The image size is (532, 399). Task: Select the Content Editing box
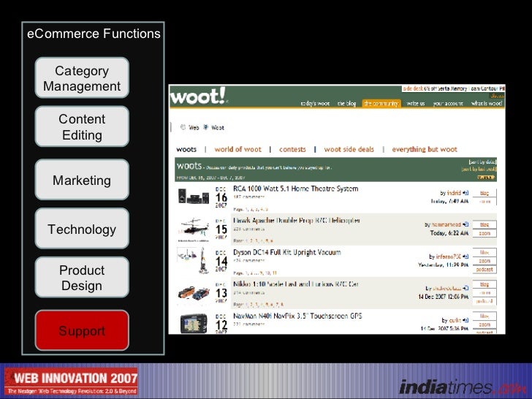[x=82, y=126]
